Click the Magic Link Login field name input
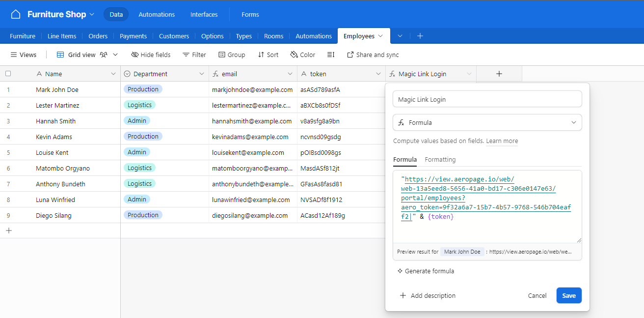This screenshot has width=644, height=318. pos(487,99)
